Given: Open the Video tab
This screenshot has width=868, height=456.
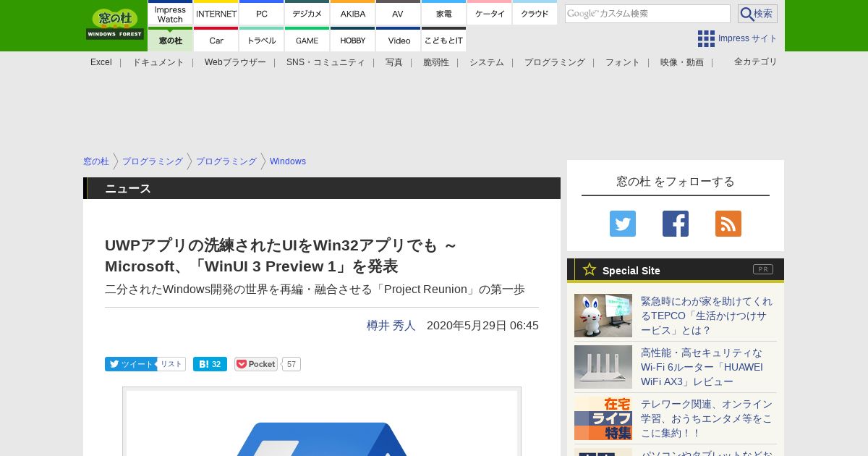Looking at the screenshot, I should point(399,40).
